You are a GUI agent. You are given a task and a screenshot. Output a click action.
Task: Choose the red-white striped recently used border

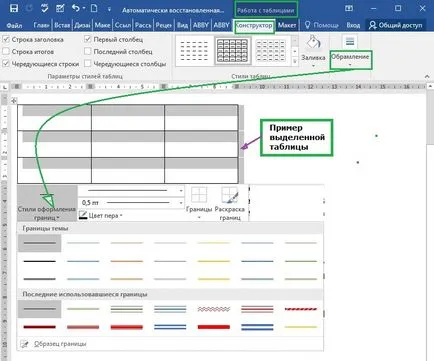(301, 309)
